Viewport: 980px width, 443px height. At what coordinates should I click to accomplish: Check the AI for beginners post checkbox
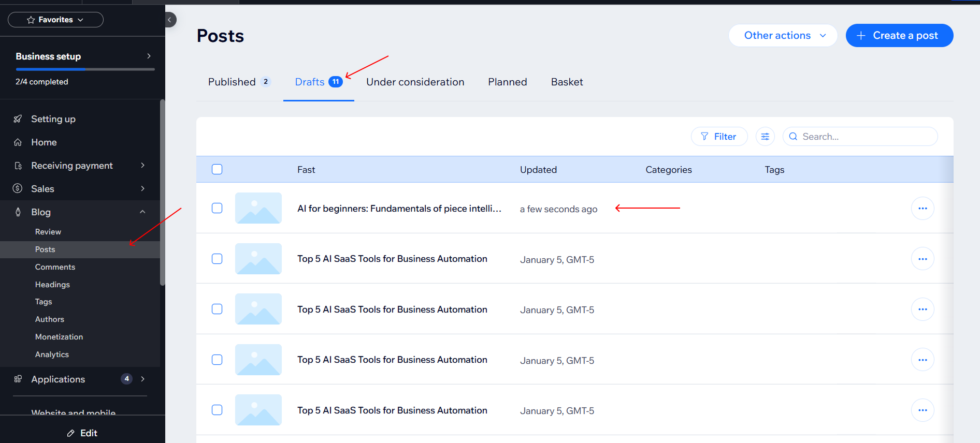coord(217,208)
